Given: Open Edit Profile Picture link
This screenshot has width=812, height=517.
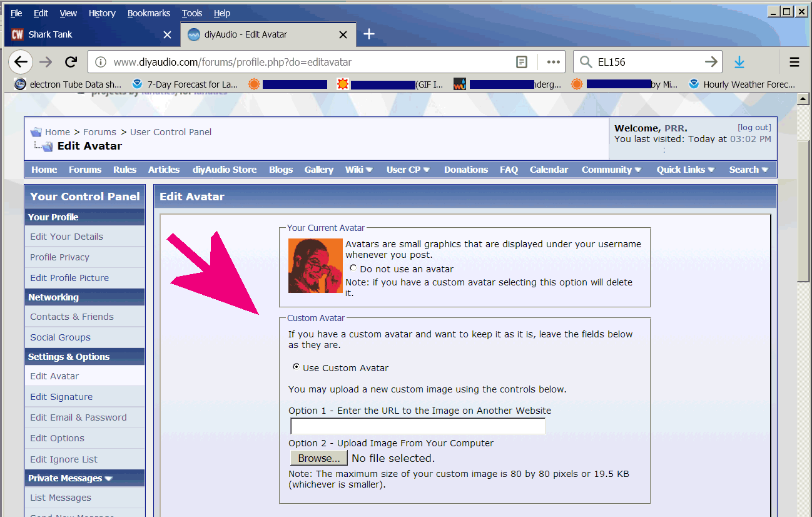Looking at the screenshot, I should pos(69,278).
